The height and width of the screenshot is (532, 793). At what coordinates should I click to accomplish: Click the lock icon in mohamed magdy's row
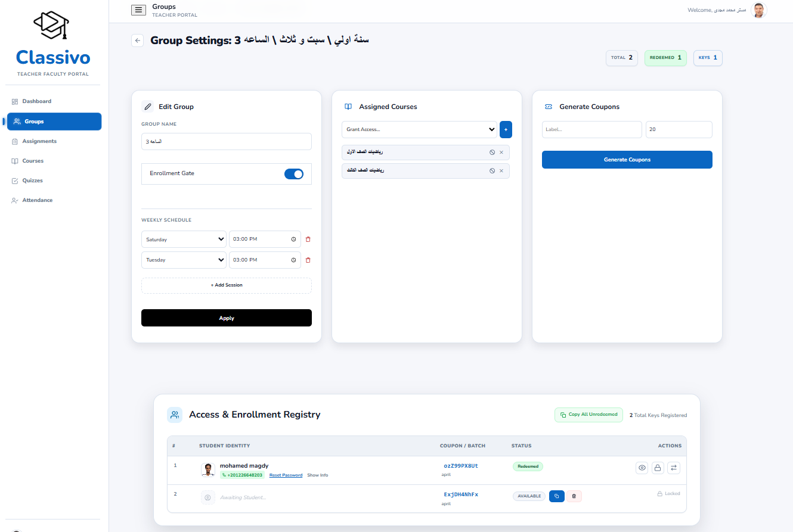[658, 468]
